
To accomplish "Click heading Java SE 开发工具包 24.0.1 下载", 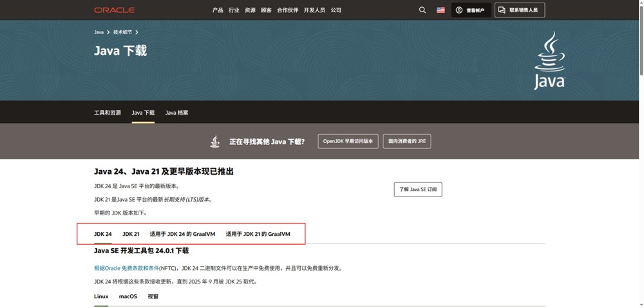I will [x=141, y=251].
